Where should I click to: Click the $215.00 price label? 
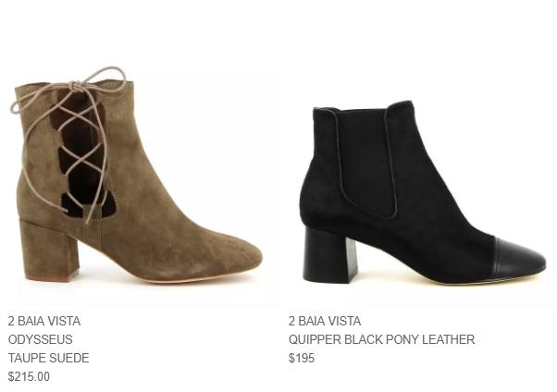click(29, 376)
